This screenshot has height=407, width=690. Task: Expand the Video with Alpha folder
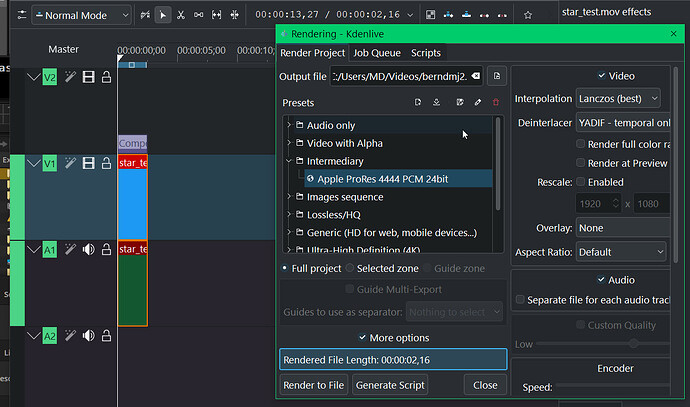[x=289, y=143]
